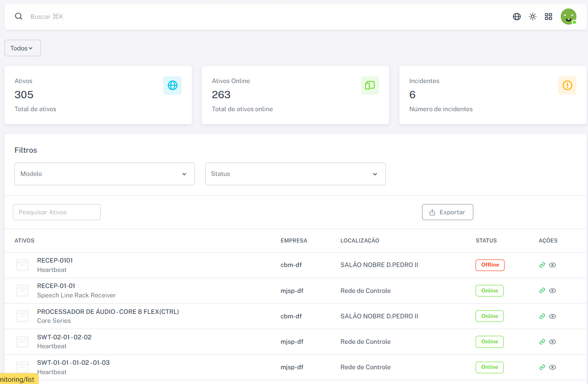Click cbm-df company in RECEP-0101 row
Screen dimensions: 588x384
(291, 265)
